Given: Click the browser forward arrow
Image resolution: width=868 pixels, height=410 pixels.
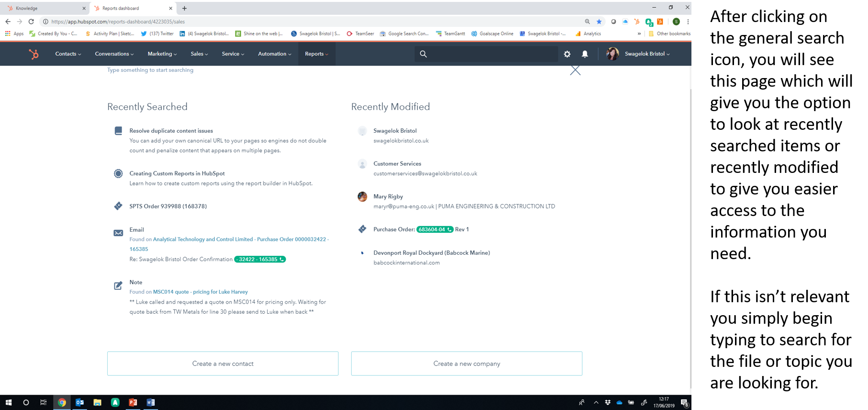Looking at the screenshot, I should 20,22.
